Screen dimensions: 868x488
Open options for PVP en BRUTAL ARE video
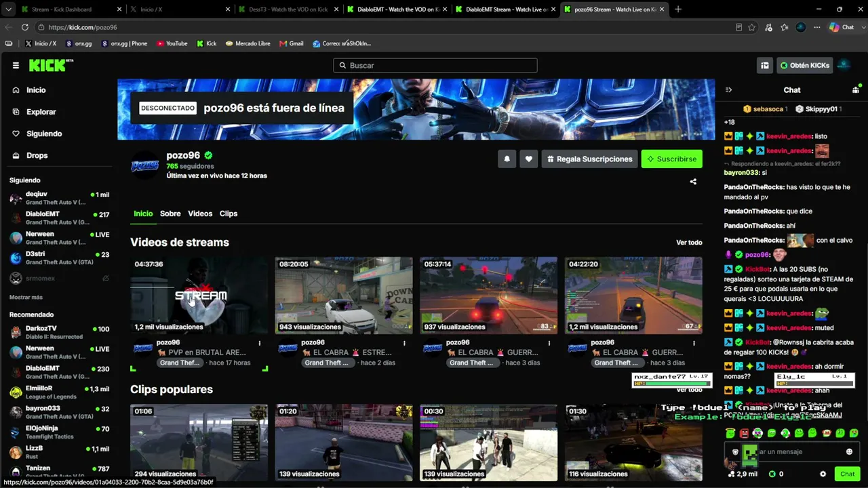point(260,344)
